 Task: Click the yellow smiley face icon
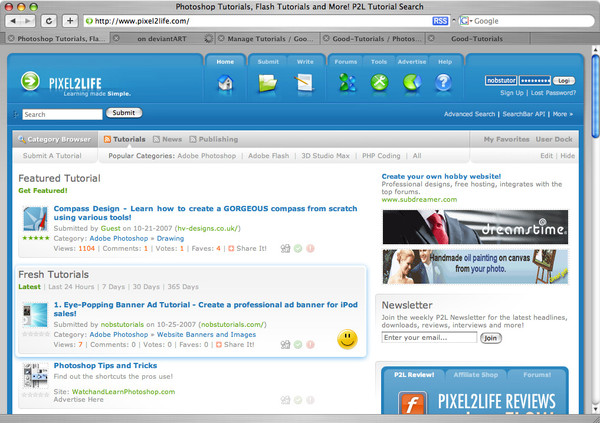coord(347,339)
